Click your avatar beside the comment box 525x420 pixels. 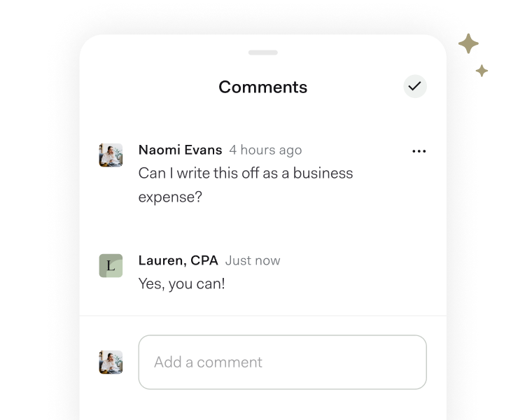click(111, 362)
